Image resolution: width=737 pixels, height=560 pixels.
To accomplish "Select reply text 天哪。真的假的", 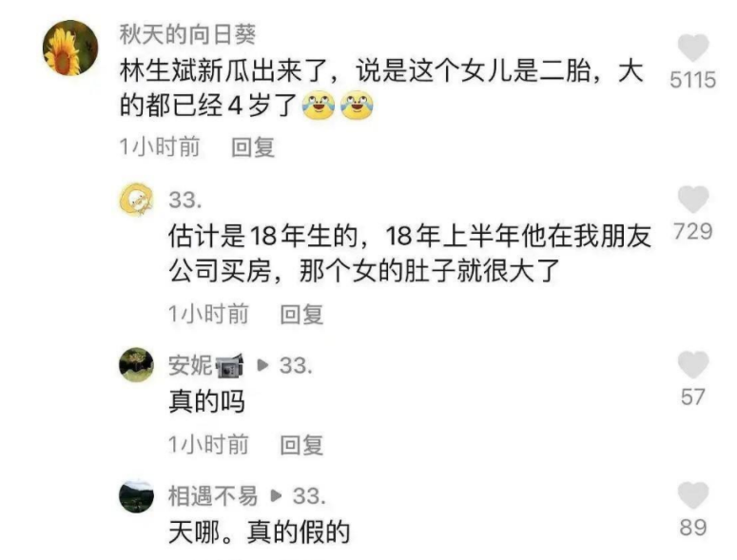I will pyautogui.click(x=260, y=532).
